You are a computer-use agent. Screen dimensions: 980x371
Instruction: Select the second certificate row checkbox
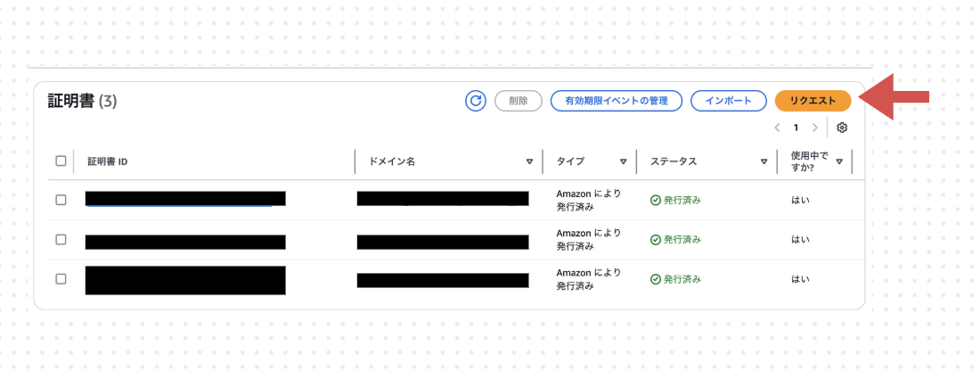(x=61, y=240)
